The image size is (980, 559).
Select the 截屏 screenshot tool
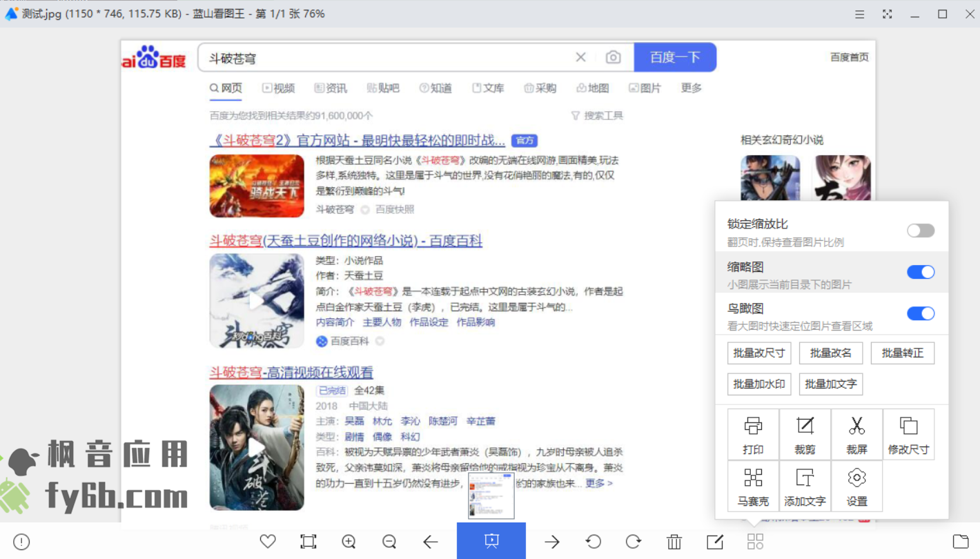tap(856, 434)
